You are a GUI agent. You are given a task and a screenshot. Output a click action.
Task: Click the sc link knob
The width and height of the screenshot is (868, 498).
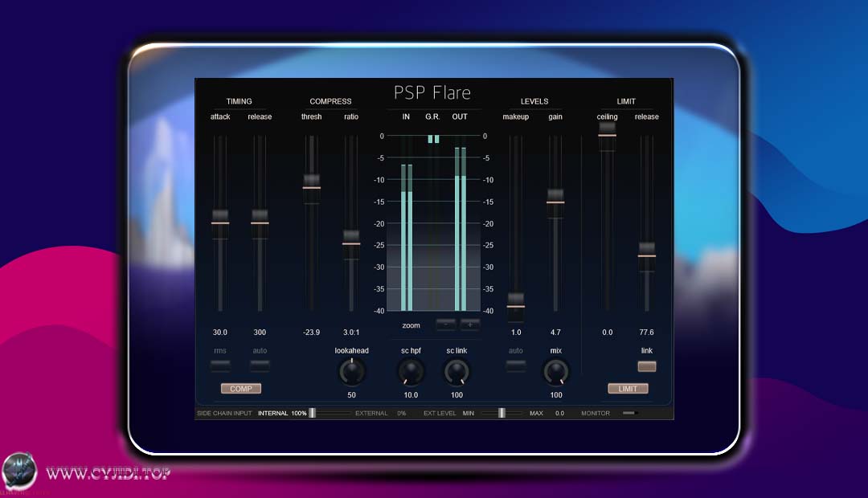click(x=457, y=371)
